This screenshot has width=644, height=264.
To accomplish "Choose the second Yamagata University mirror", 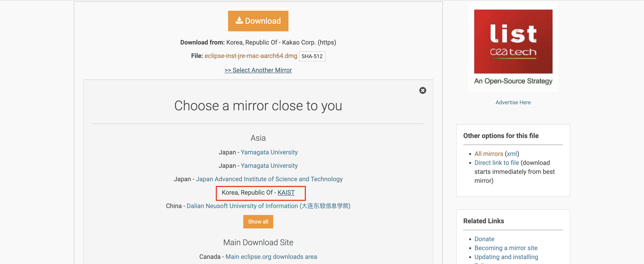I will [x=269, y=166].
